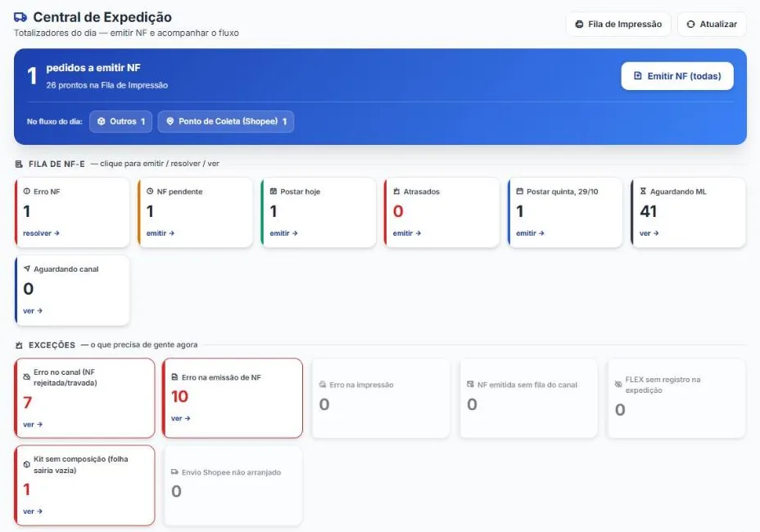
Task: Click the text "26 prontos na Fila de Impressão"
Action: (x=107, y=85)
